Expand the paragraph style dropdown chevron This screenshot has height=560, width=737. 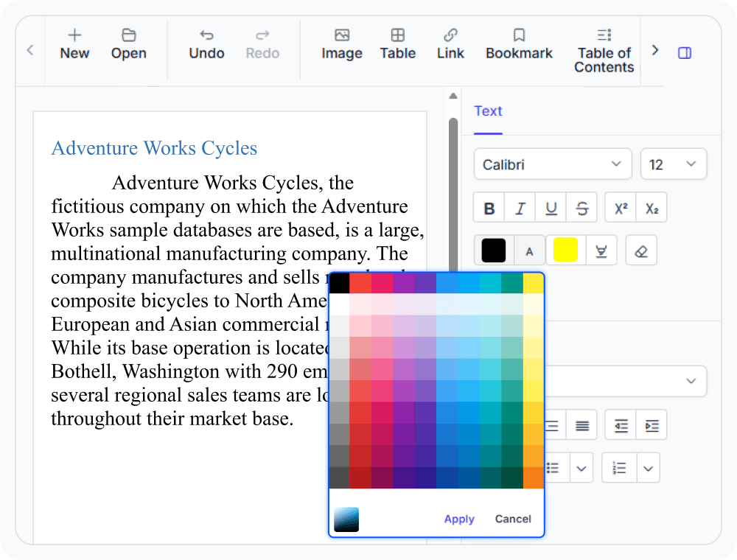coord(691,381)
